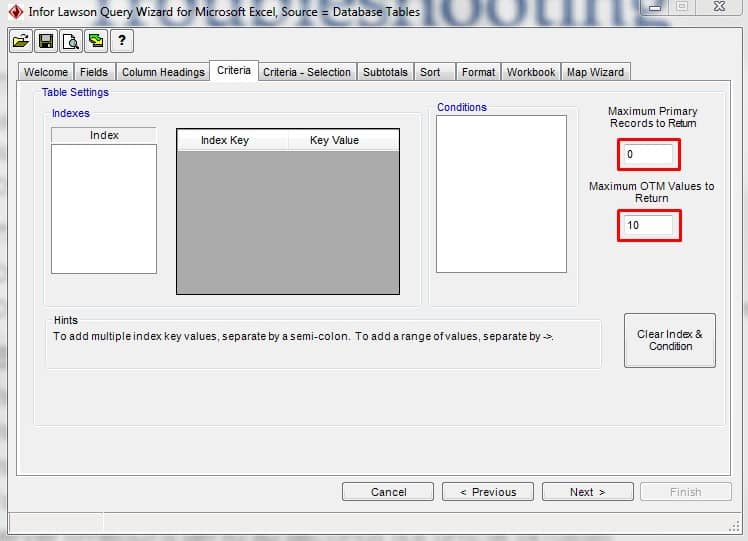Click the Preview query magnifier icon
This screenshot has width=748, height=541.
click(x=71, y=41)
